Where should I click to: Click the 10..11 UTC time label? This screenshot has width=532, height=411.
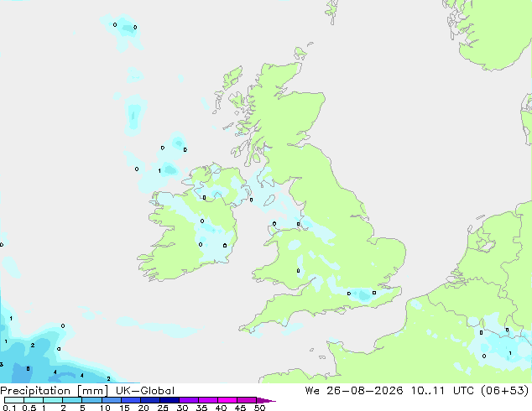(442, 391)
